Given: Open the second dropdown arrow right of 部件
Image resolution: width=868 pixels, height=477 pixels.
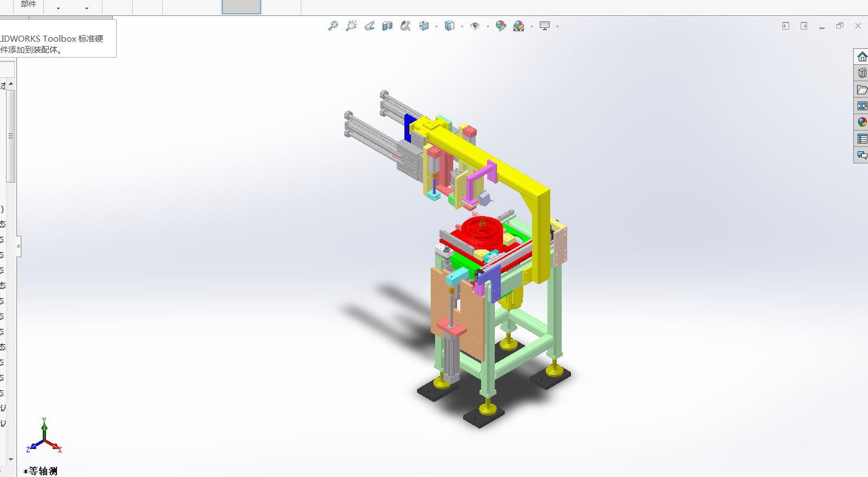Looking at the screenshot, I should 87,8.
